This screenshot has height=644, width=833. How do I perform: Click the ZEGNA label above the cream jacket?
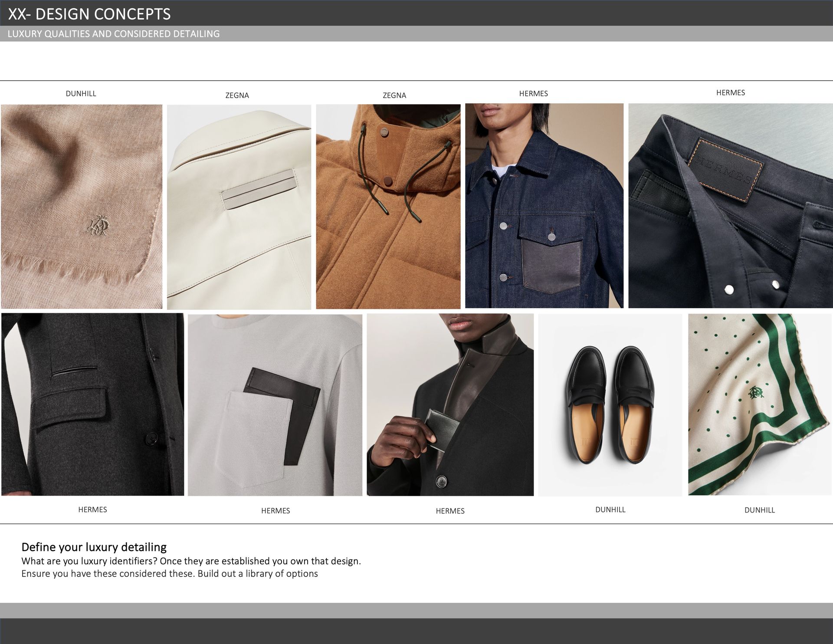(x=237, y=95)
